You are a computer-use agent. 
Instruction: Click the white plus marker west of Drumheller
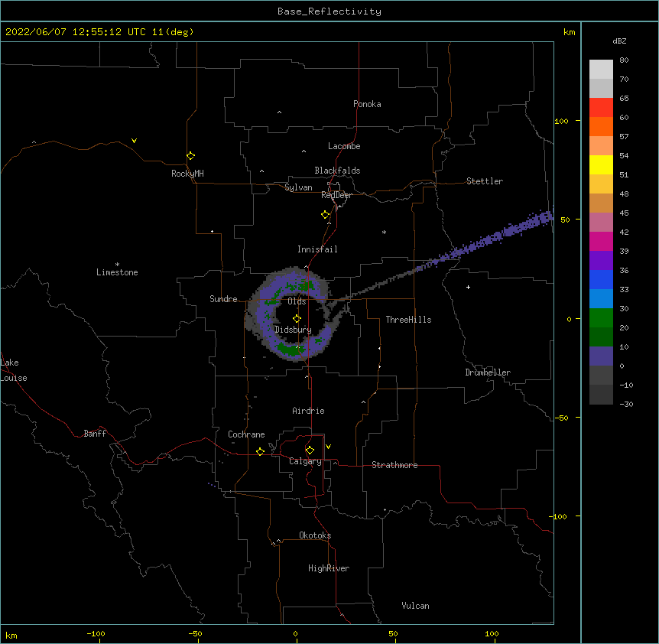468,287
